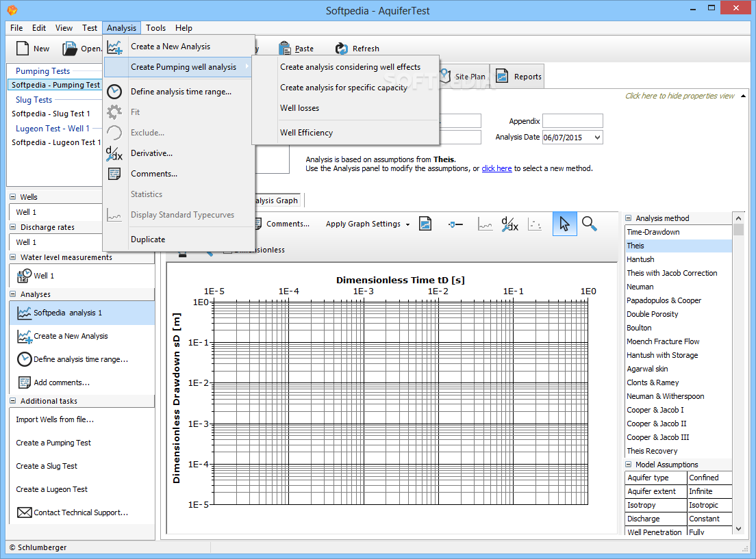Collapse the Wells section
The height and width of the screenshot is (559, 756).
pos(12,196)
